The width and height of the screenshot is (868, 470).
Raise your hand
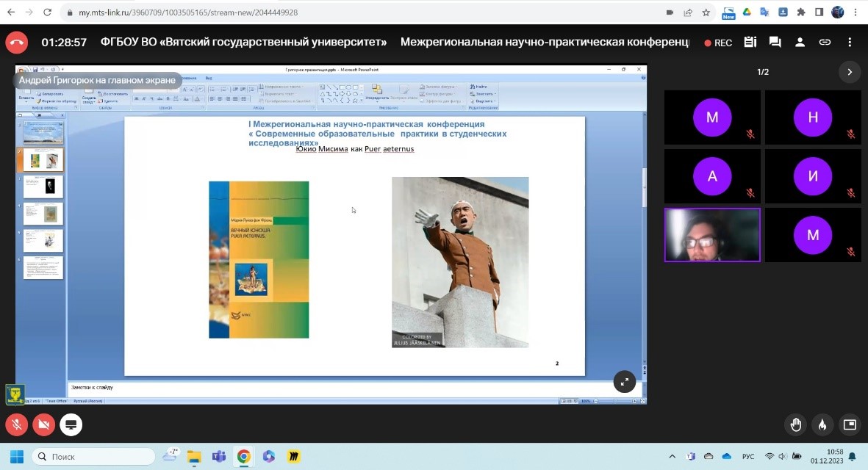click(x=795, y=424)
